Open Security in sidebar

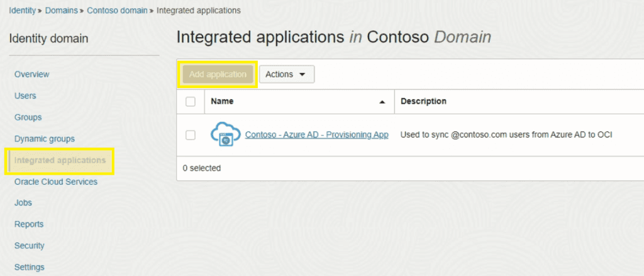click(29, 246)
